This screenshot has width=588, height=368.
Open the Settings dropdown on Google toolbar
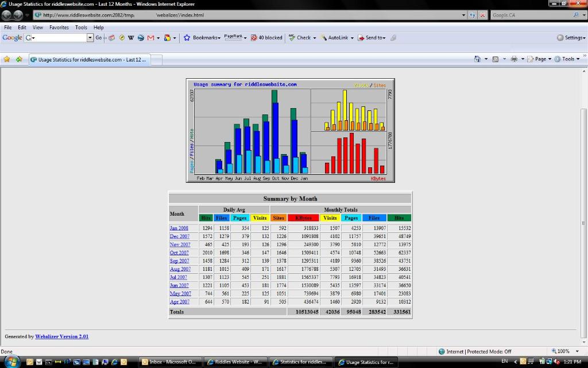[x=571, y=37]
